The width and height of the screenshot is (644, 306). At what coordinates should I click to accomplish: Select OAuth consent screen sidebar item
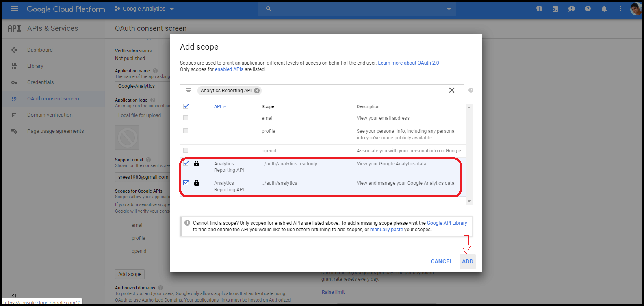(x=53, y=99)
